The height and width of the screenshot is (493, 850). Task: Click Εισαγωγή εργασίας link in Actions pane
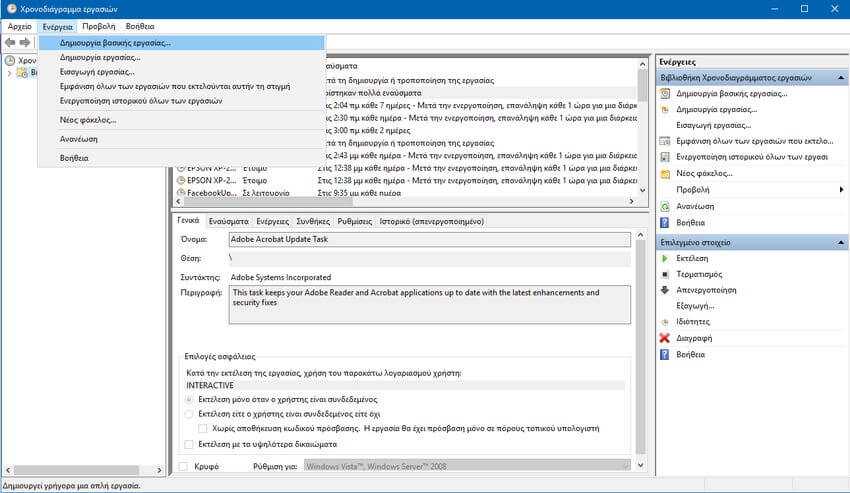coord(713,125)
